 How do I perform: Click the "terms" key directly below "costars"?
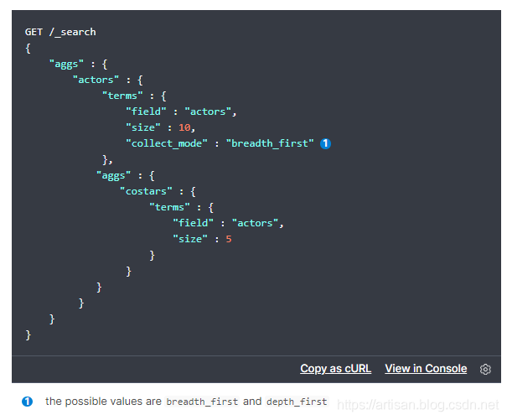[170, 207]
